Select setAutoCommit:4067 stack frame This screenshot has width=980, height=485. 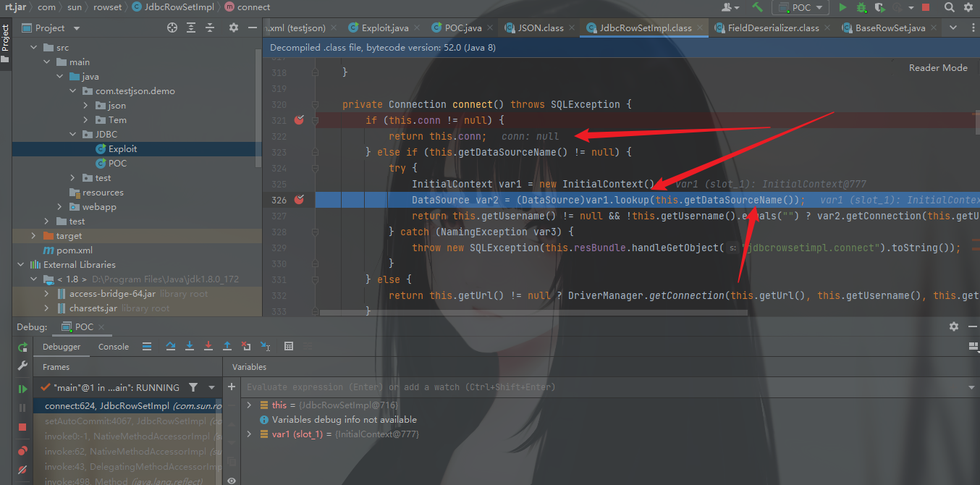coord(128,421)
